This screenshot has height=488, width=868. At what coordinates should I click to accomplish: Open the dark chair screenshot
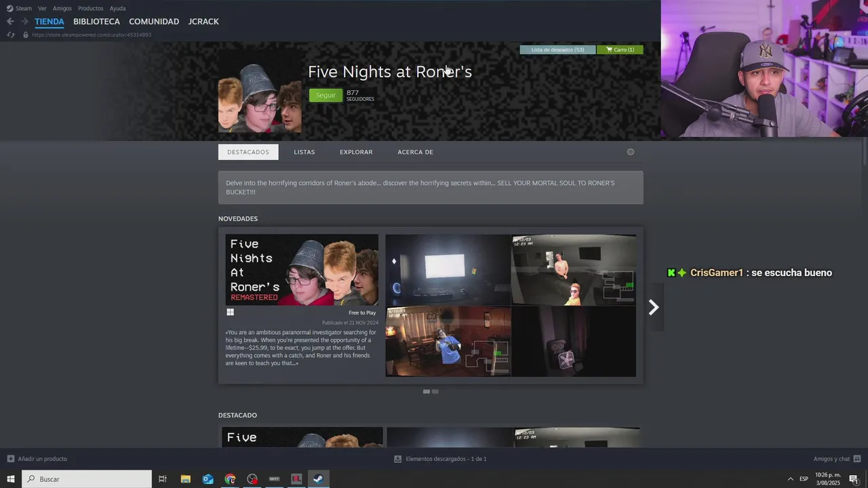[574, 342]
